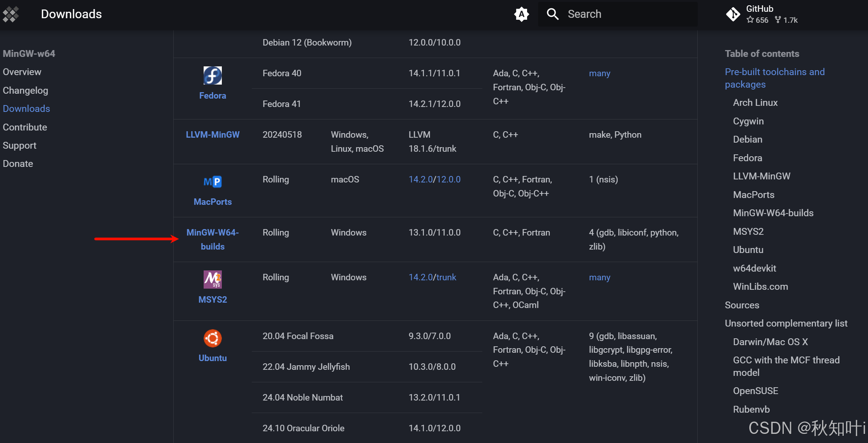Click the MSYS2 logo image
868x443 pixels.
tap(212, 280)
